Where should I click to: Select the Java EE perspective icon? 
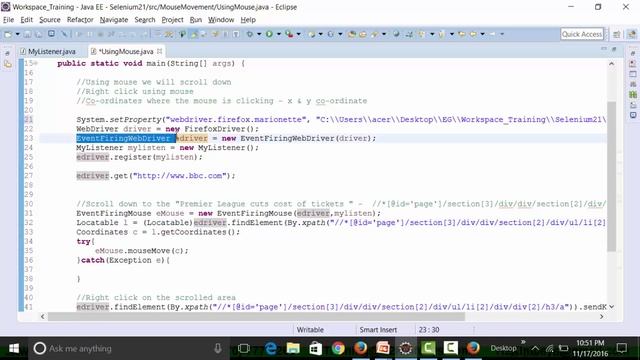point(631,34)
